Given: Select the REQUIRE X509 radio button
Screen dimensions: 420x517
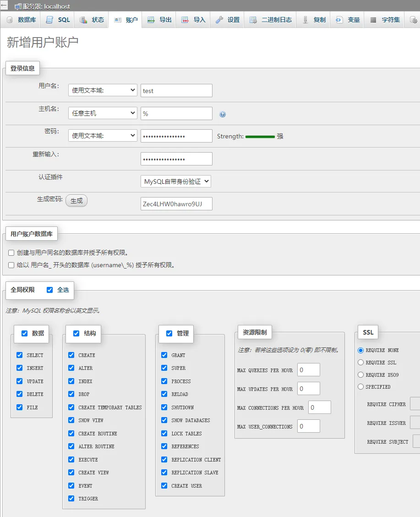Looking at the screenshot, I should [361, 375].
